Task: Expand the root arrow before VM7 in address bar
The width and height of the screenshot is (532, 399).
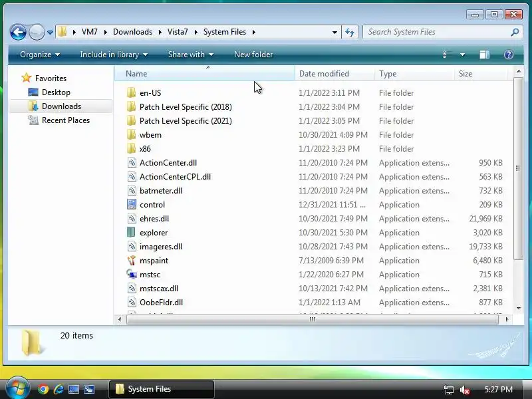Action: click(x=74, y=32)
